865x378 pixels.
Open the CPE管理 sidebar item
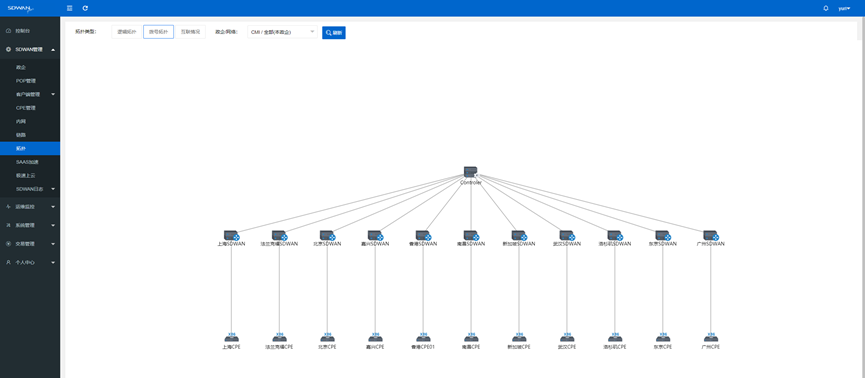point(30,108)
